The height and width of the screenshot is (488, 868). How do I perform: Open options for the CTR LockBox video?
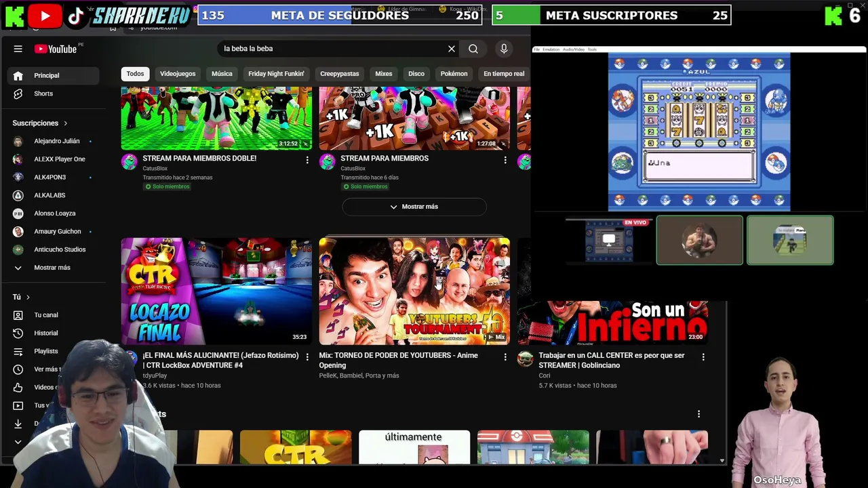[x=307, y=357]
